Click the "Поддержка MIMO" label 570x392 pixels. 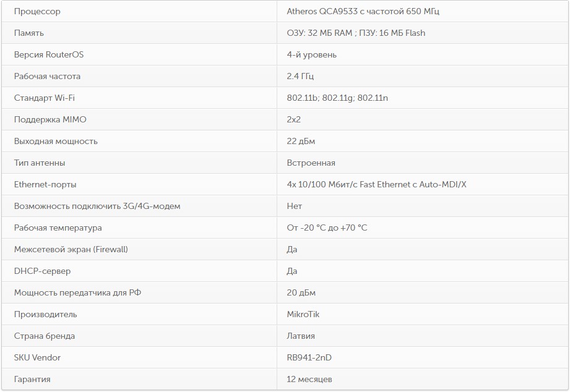50,119
